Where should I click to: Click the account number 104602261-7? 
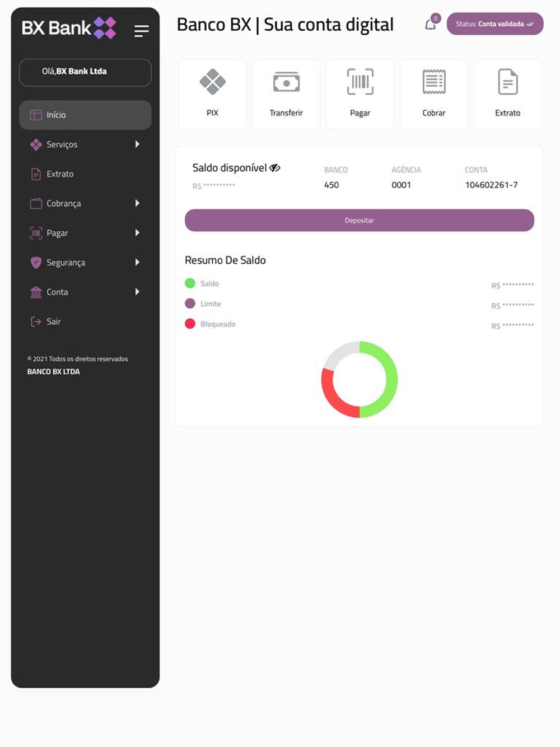coord(491,185)
